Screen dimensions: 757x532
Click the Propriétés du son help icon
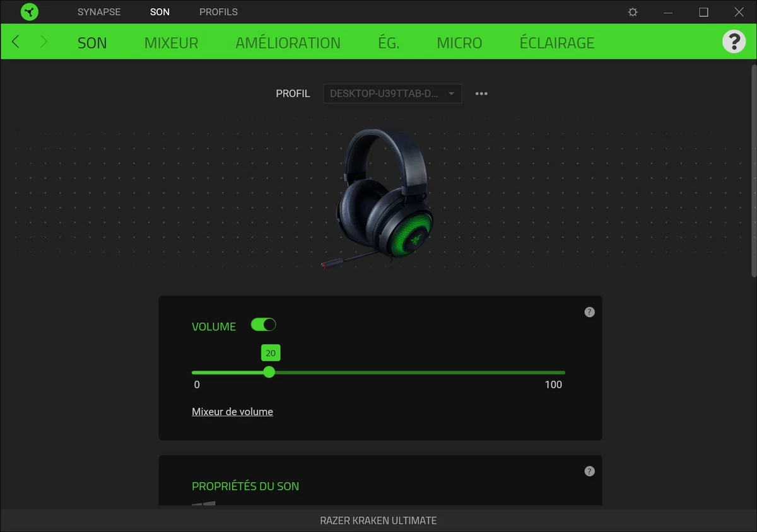589,471
